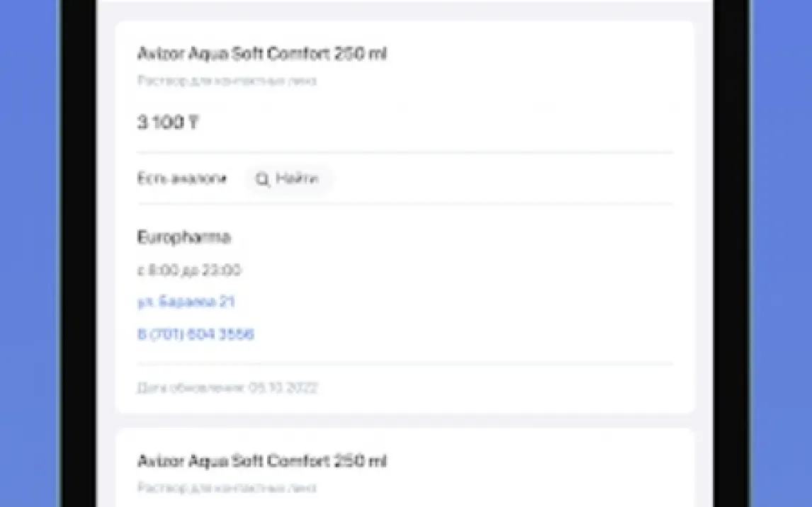Click the magnifier icon beside Найти
Image resolution: width=812 pixels, height=507 pixels.
click(262, 180)
